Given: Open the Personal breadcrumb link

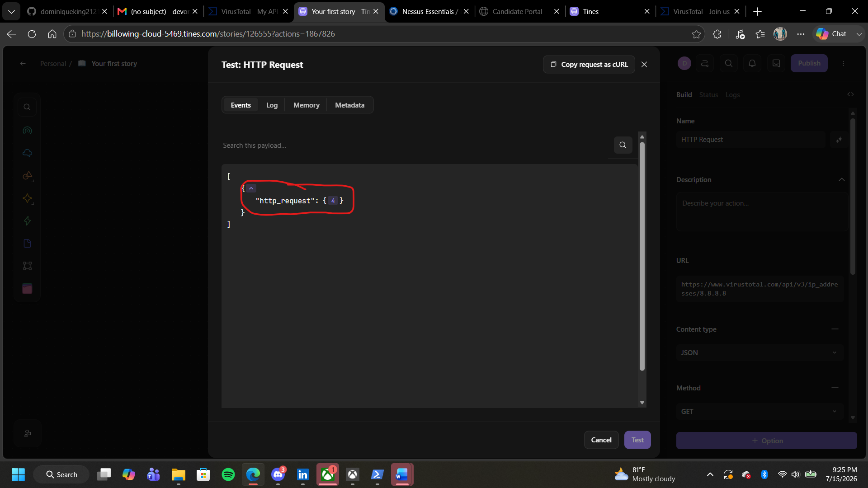Looking at the screenshot, I should tap(53, 64).
